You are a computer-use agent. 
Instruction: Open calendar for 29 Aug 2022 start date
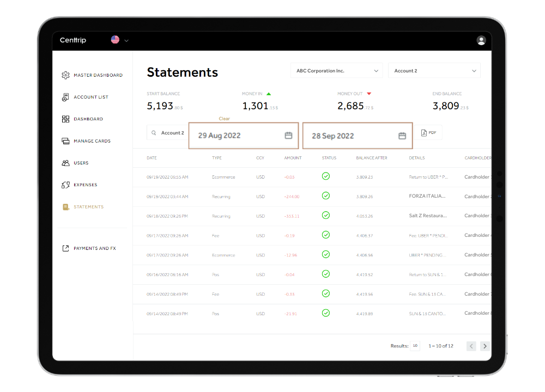coord(288,136)
